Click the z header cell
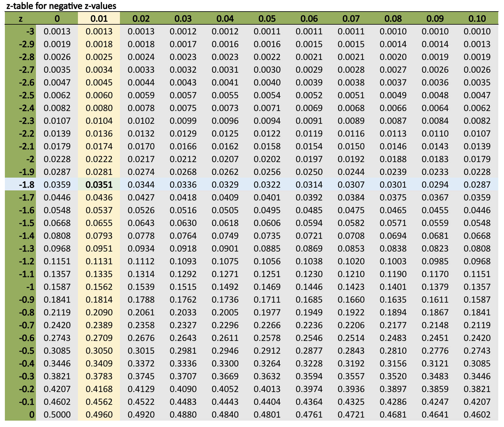This screenshot has width=504, height=427. point(20,19)
